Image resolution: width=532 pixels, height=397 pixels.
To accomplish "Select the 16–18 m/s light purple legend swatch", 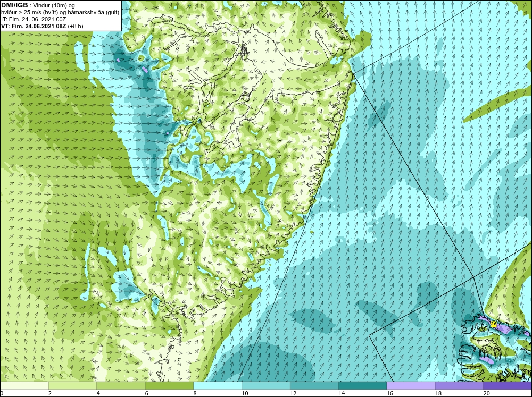I will [411, 386].
